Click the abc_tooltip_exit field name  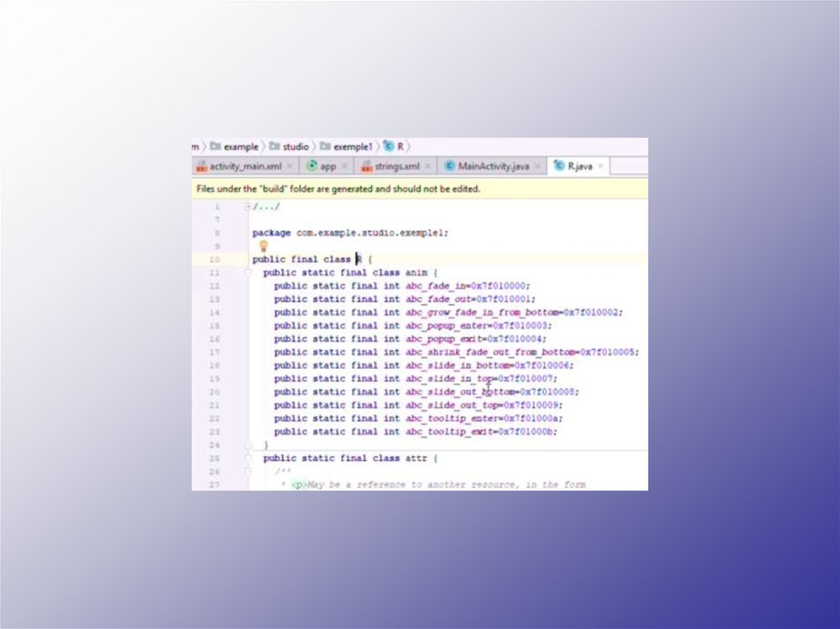tap(449, 432)
